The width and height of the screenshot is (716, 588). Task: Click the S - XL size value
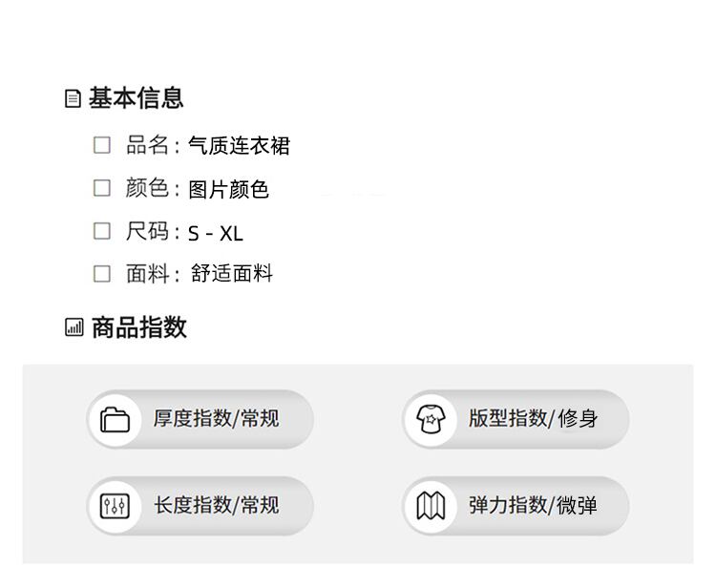pyautogui.click(x=216, y=234)
